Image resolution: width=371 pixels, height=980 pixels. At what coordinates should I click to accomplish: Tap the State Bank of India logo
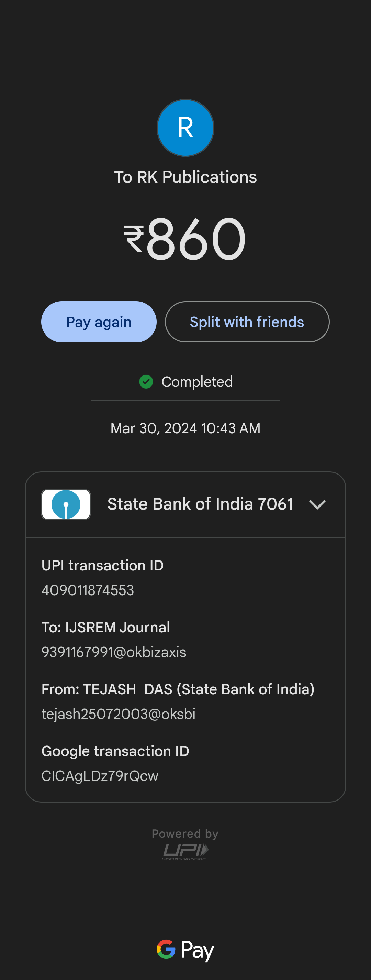click(x=66, y=504)
